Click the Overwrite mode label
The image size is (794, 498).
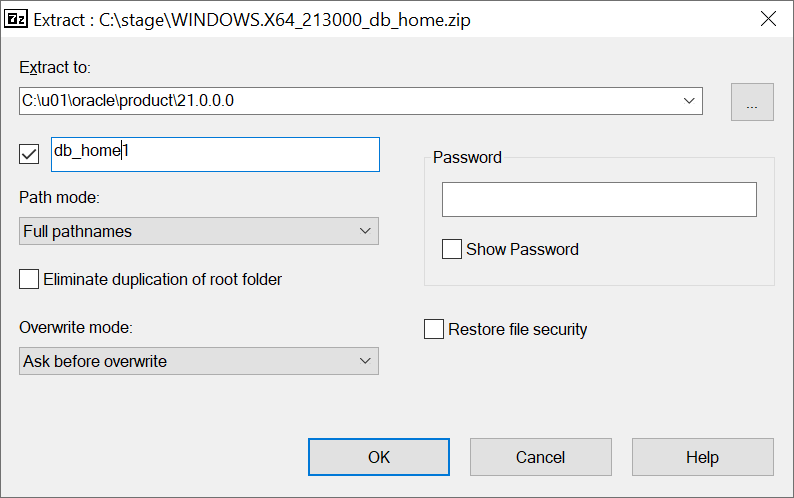point(75,327)
